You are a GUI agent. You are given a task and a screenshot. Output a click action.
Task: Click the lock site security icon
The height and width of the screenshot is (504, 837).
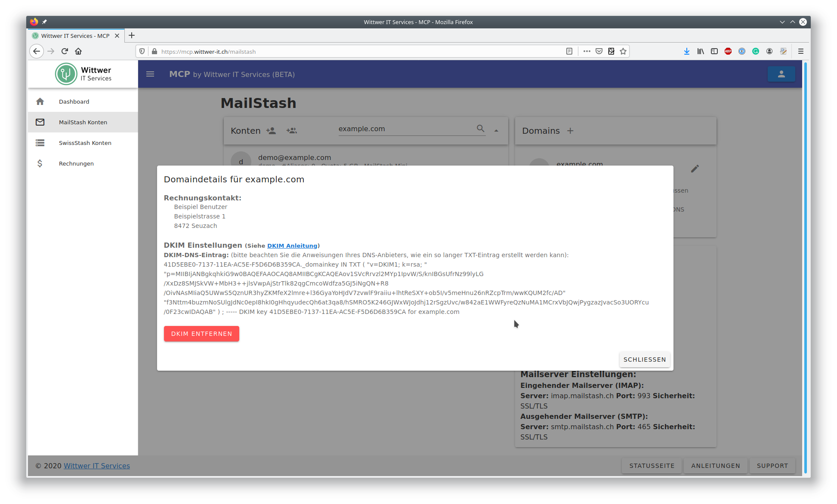click(x=154, y=51)
